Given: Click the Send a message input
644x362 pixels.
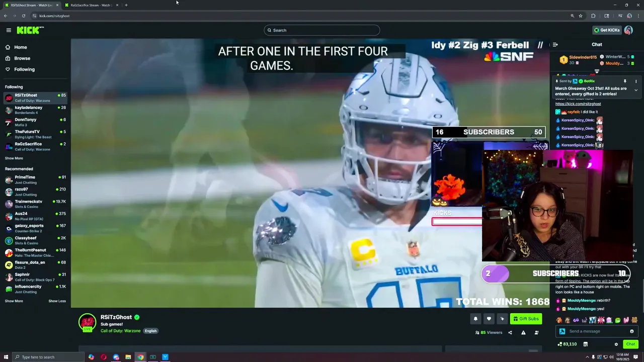Looking at the screenshot, I should (x=597, y=331).
